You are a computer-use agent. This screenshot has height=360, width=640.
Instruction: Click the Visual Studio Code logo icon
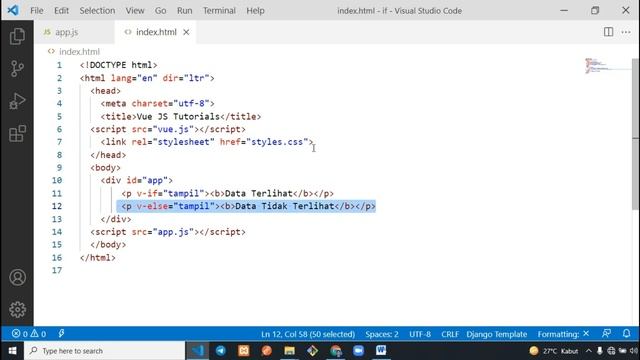[13, 10]
